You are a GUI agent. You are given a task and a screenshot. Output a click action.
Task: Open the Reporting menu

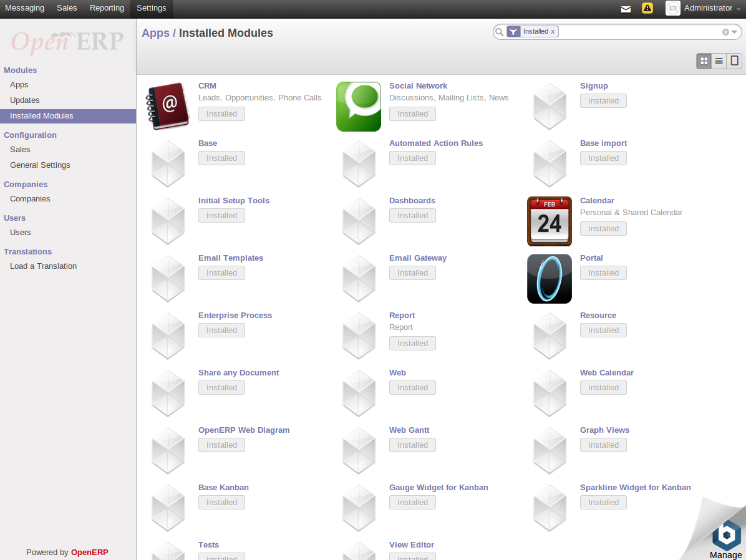pos(107,8)
